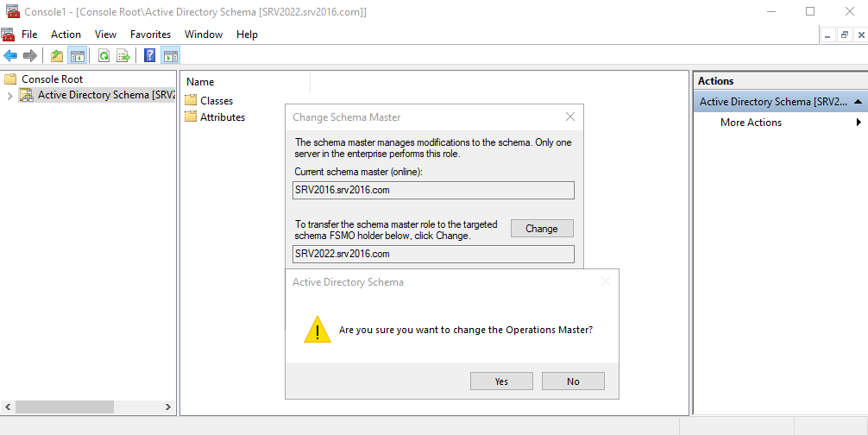Image resolution: width=868 pixels, height=435 pixels.
Task: Click the Up One Level folder icon
Action: pyautogui.click(x=56, y=55)
